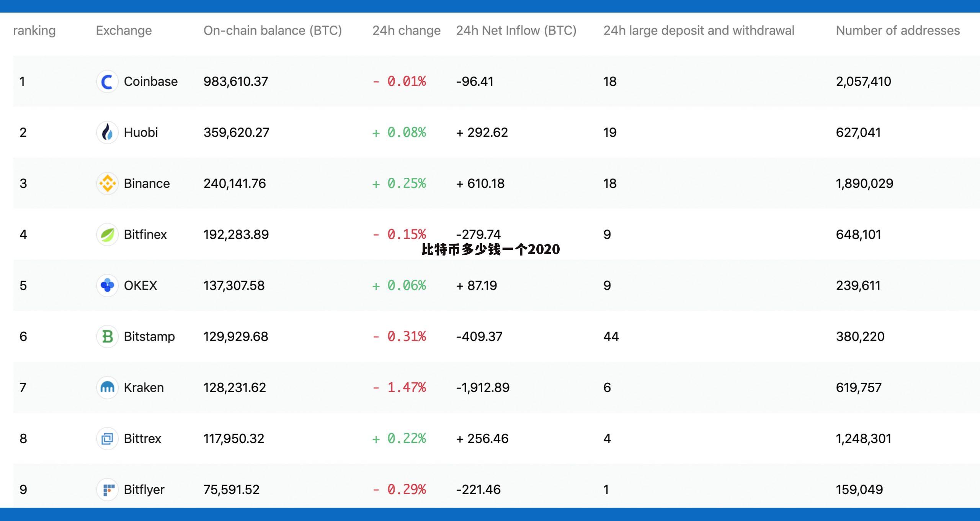The height and width of the screenshot is (521, 980).
Task: Select the 24h change column header
Action: click(407, 31)
